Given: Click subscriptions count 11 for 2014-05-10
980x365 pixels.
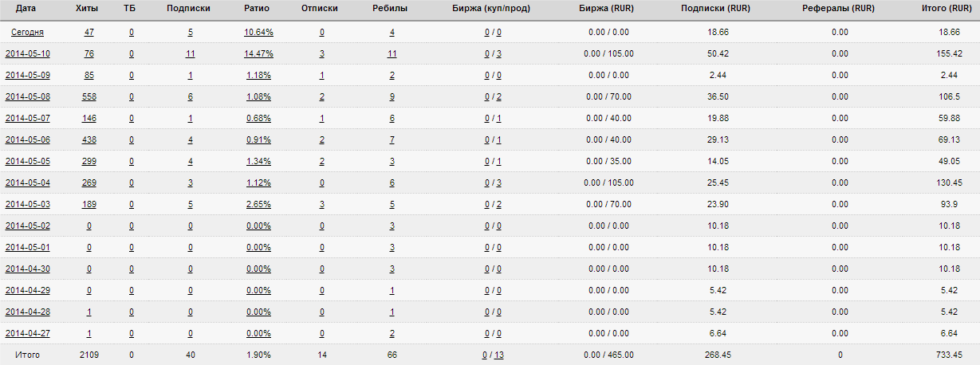Looking at the screenshot, I should pyautogui.click(x=190, y=54).
